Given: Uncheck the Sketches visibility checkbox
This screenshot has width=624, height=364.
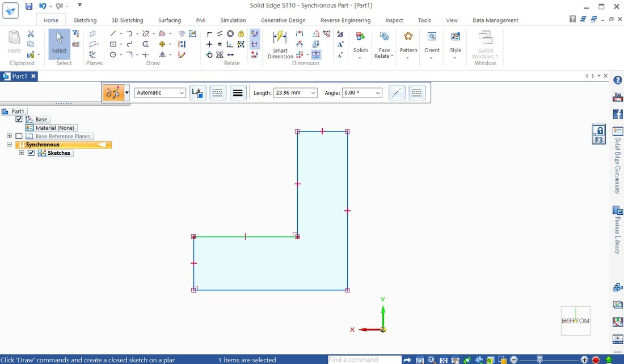Looking at the screenshot, I should click(31, 153).
